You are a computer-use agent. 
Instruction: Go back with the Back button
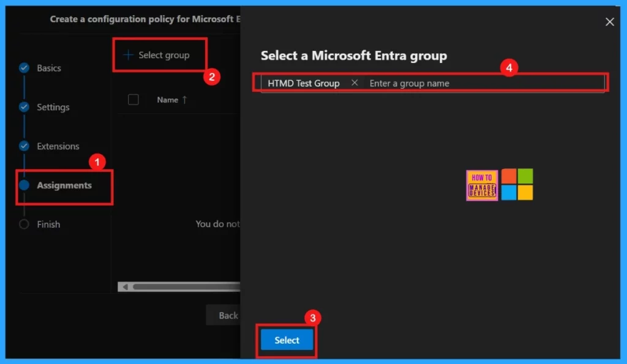(223, 315)
